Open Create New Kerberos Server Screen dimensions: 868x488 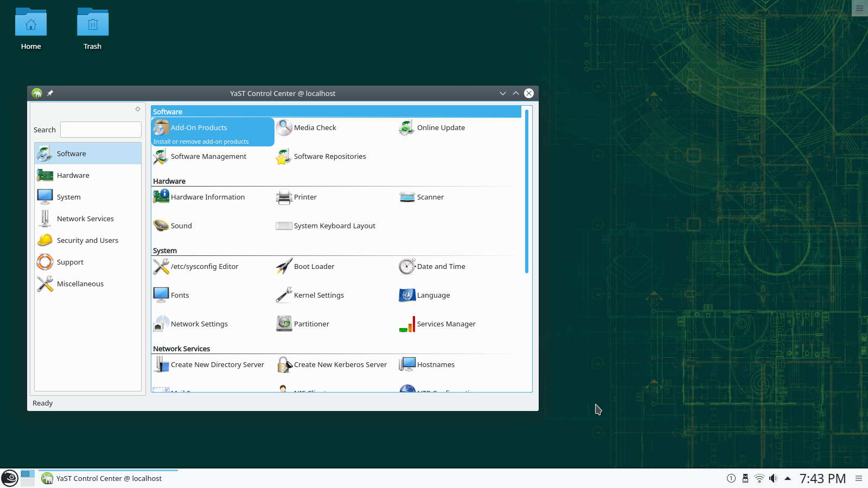click(x=332, y=365)
